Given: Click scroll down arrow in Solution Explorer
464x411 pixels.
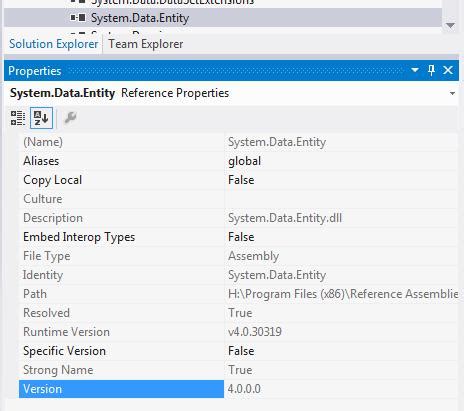Looking at the screenshot, I should point(450,26).
